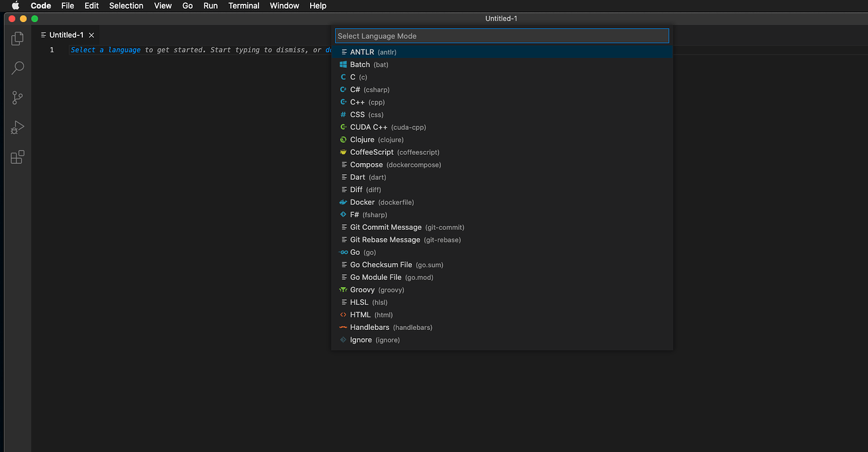Image resolution: width=868 pixels, height=452 pixels.
Task: Choose Git Commit Message language mode
Action: [502, 227]
